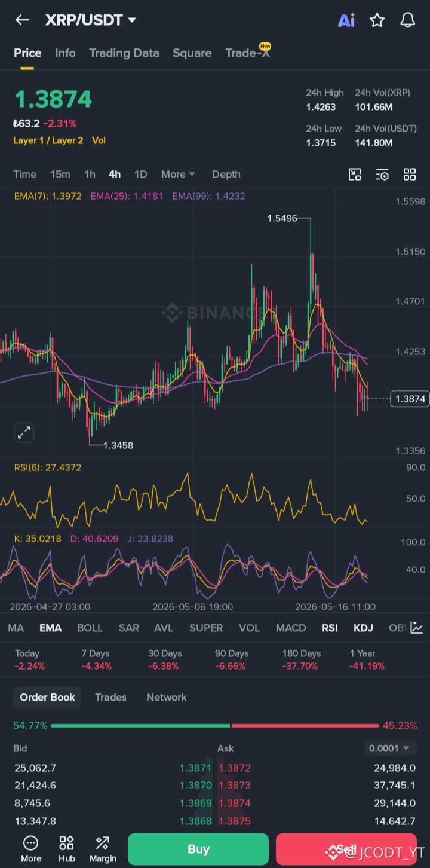Open the Hub icon
Viewport: 430px width, 868px height.
tap(67, 849)
